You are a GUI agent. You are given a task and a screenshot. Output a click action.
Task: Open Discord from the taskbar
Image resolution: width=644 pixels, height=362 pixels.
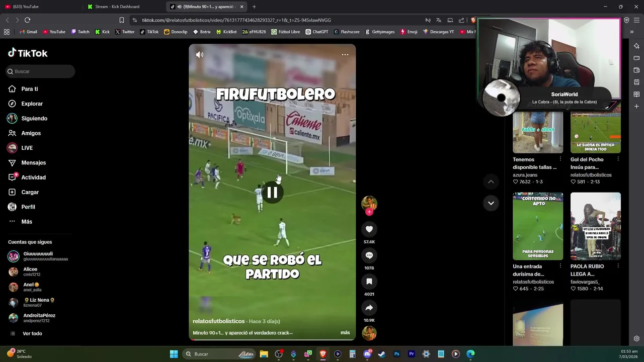pyautogui.click(x=367, y=354)
